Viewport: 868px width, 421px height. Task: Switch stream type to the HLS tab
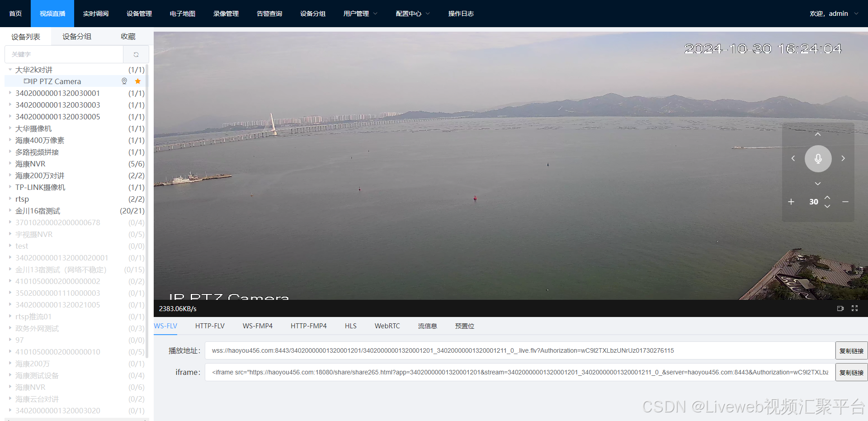pyautogui.click(x=350, y=326)
